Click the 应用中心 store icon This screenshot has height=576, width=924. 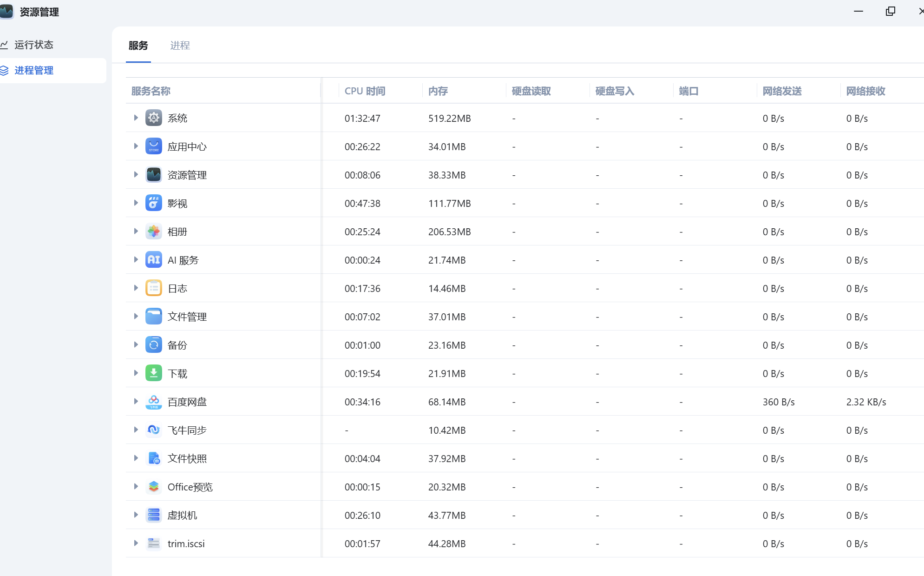(x=153, y=146)
